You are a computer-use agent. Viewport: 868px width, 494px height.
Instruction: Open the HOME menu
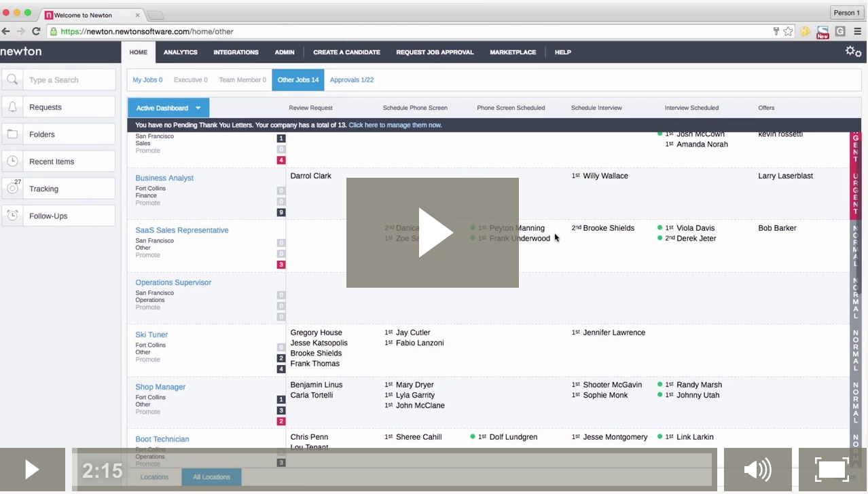point(139,52)
